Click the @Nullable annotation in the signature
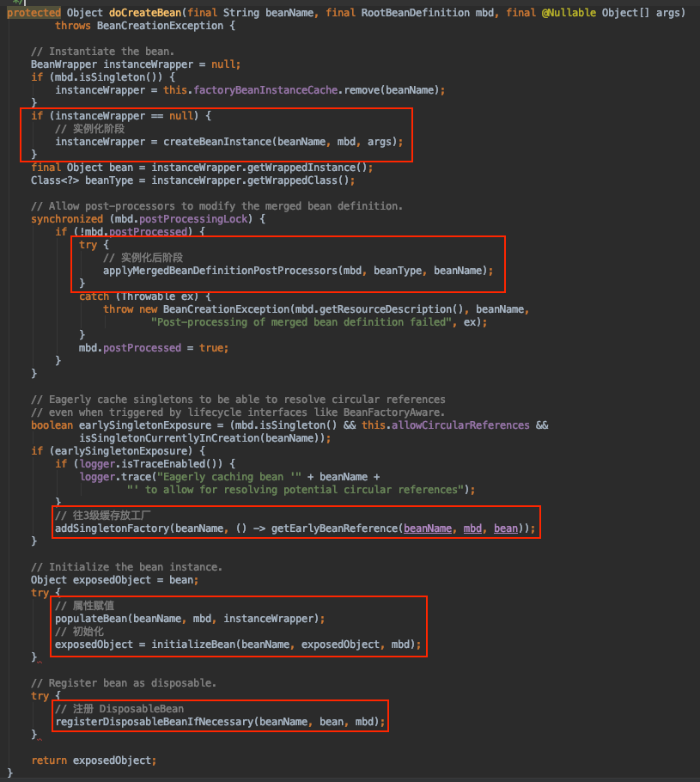The height and width of the screenshot is (782, 700). tap(569, 13)
